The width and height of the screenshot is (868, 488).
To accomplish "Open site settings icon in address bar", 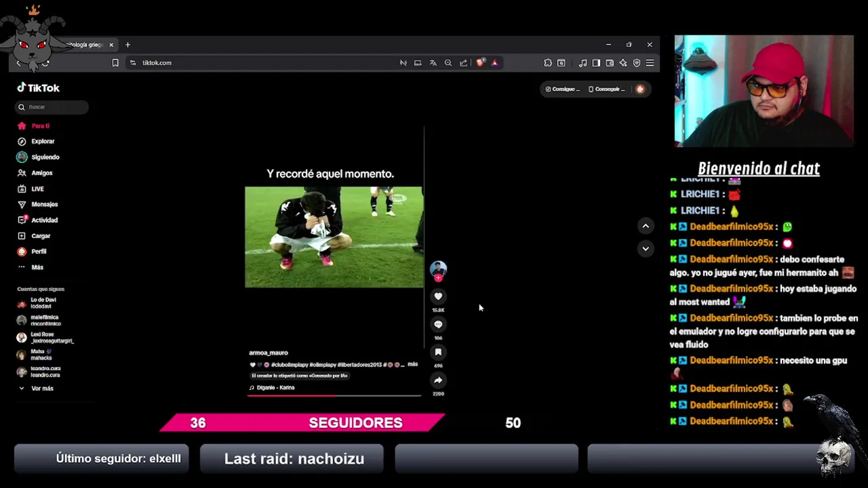I will point(133,63).
